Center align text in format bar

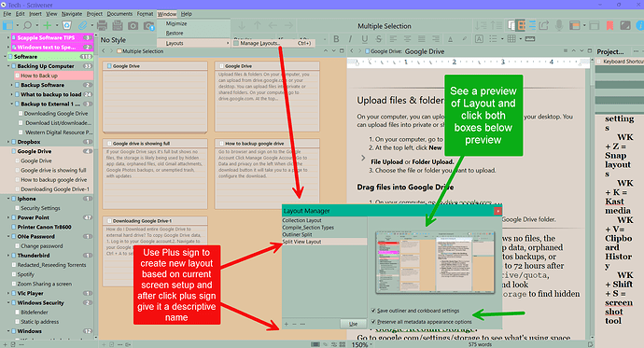coord(407,39)
